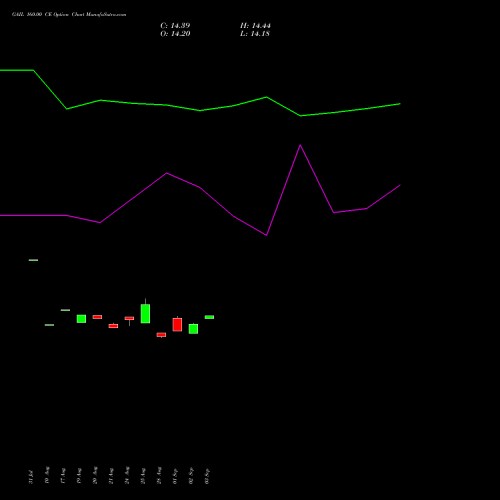500x500 pixels.
Task: Select the last green candlestick for 03 Sep
Action: (x=209, y=317)
